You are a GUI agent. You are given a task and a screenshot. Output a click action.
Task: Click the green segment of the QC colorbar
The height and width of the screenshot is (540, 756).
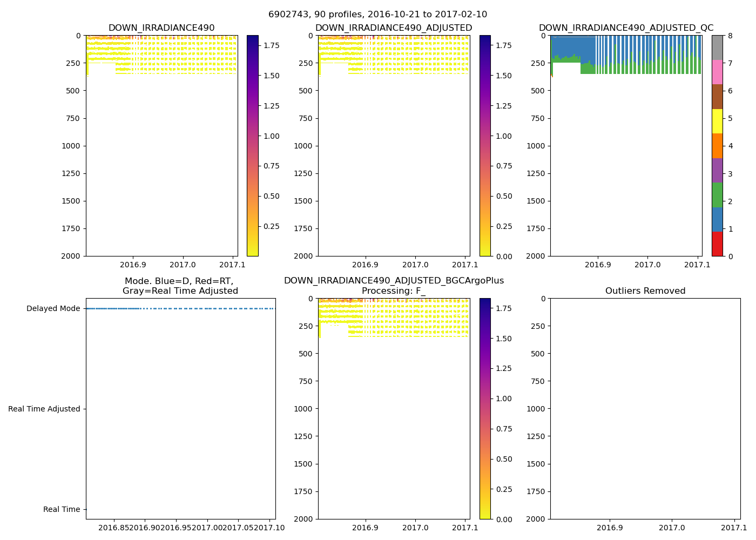point(717,195)
